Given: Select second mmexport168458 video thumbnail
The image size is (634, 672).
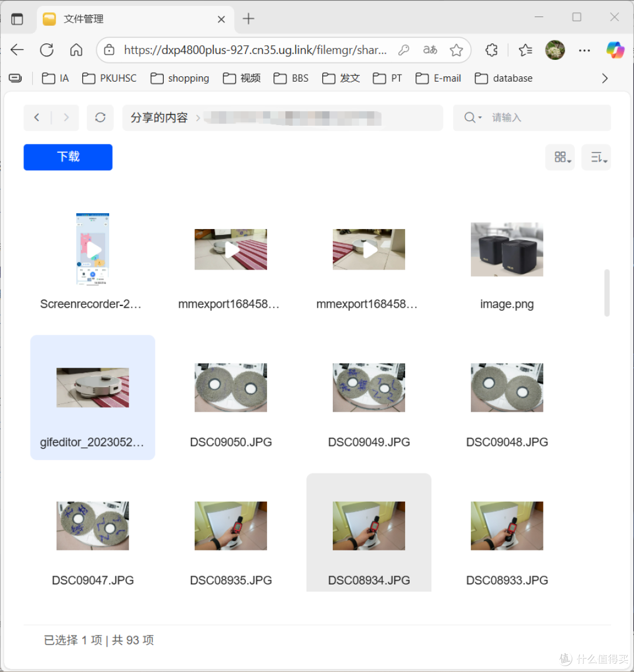Looking at the screenshot, I should click(x=369, y=250).
